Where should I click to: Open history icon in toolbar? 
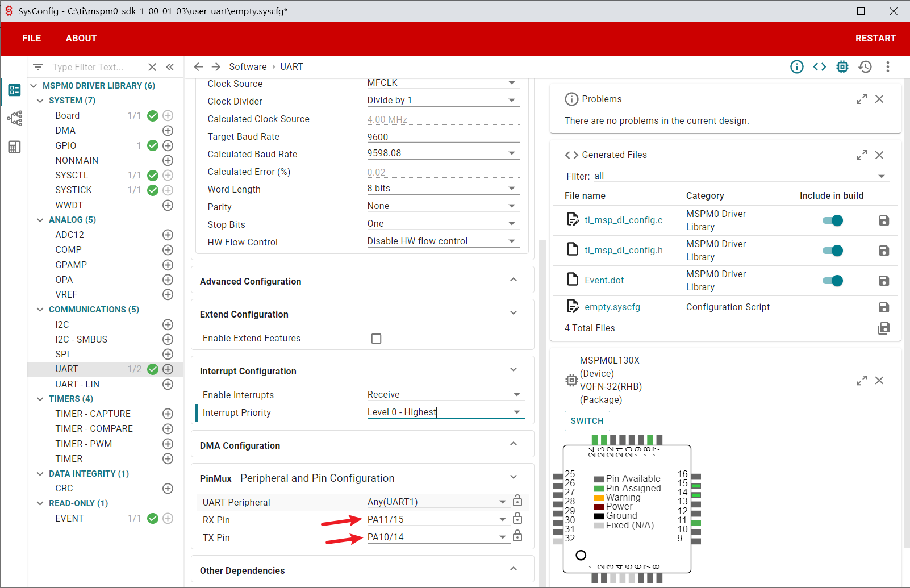[865, 67]
